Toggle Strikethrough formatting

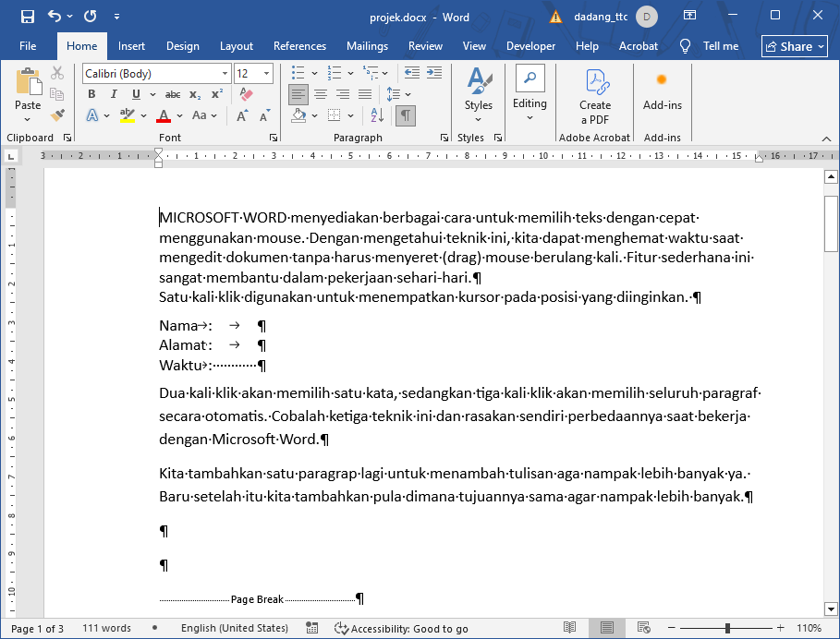tap(173, 95)
